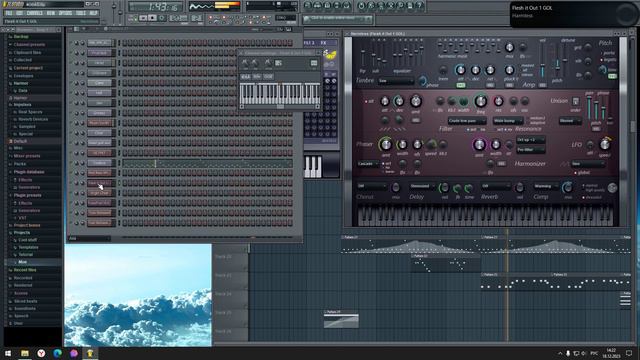Open the Wide bump resonance dropdown
Viewport: 640px width, 360px height.
pos(508,121)
